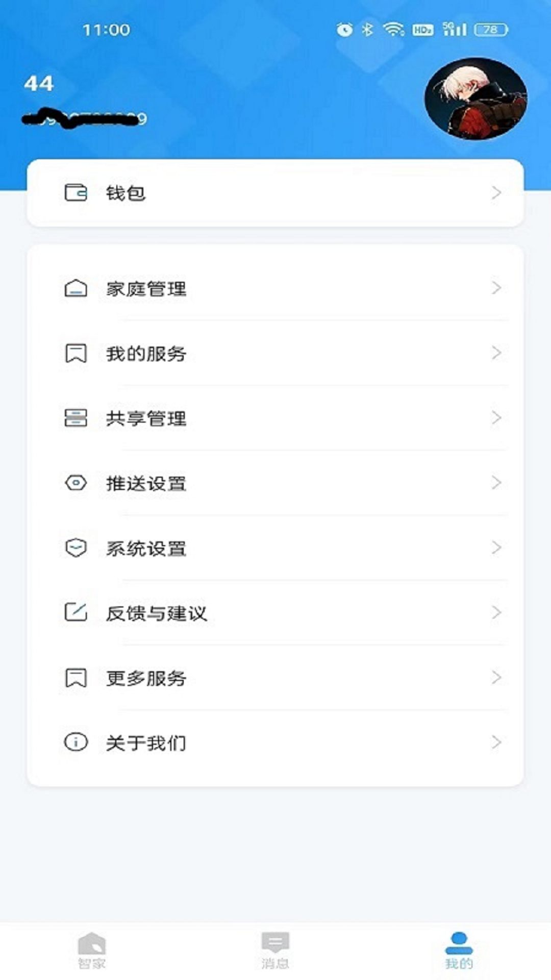Tap the eye icon for 推送设置
The image size is (551, 980).
(x=76, y=483)
